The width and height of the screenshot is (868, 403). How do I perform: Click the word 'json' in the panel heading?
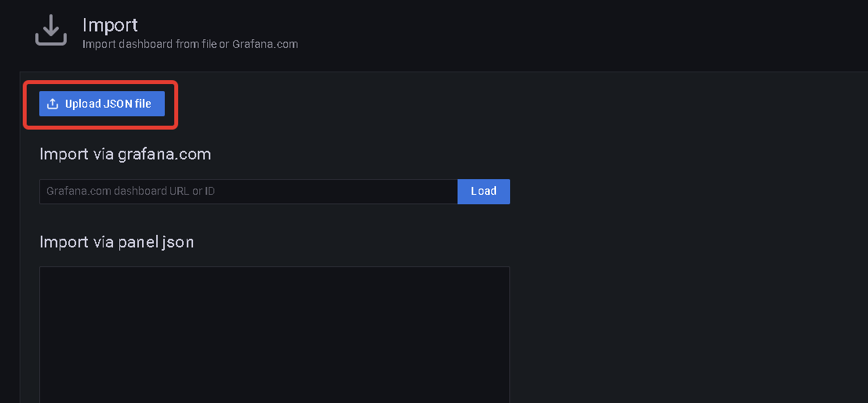177,242
